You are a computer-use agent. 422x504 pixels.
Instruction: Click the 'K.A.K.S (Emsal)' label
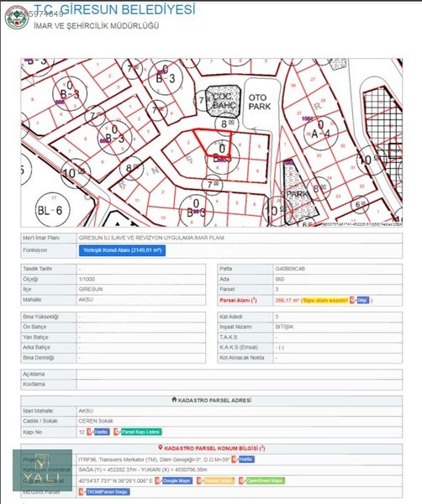click(x=239, y=348)
